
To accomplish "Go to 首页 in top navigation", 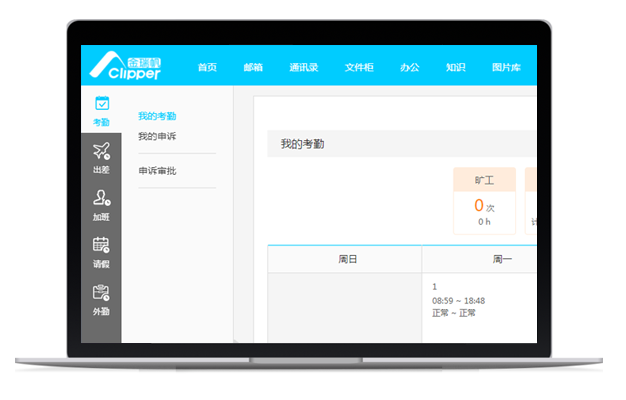I will pyautogui.click(x=207, y=67).
